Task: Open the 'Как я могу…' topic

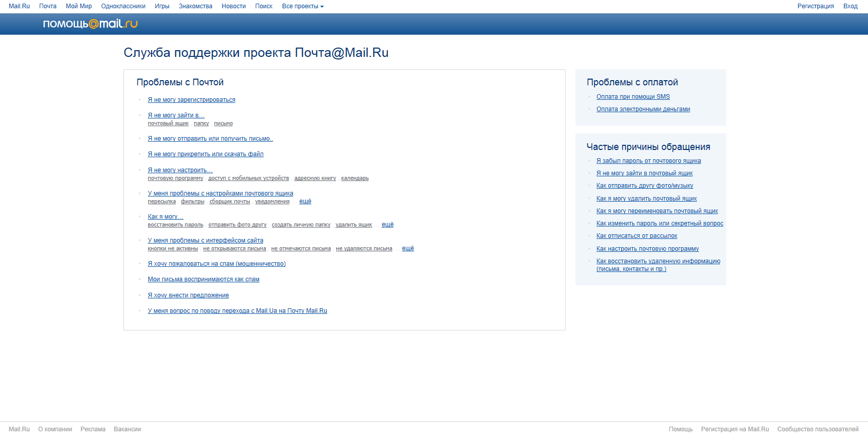Action: click(165, 217)
